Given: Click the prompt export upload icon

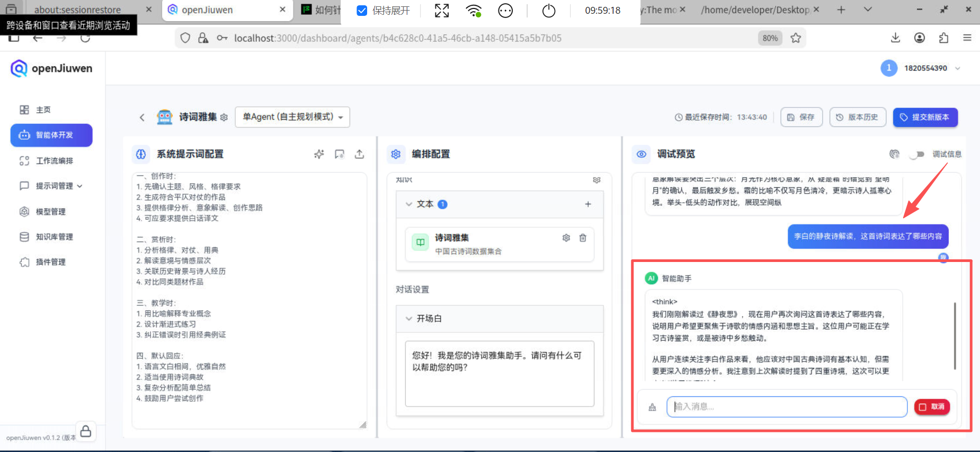Looking at the screenshot, I should coord(360,154).
